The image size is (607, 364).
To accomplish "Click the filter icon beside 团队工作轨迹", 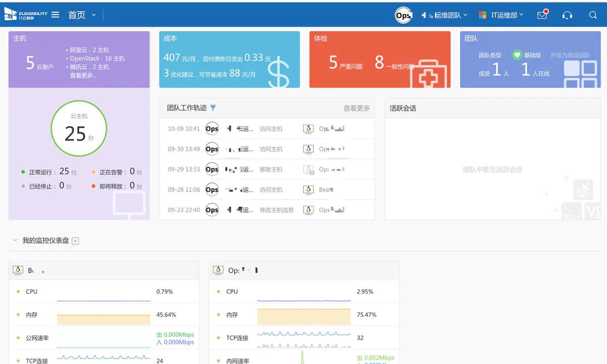I will click(213, 108).
